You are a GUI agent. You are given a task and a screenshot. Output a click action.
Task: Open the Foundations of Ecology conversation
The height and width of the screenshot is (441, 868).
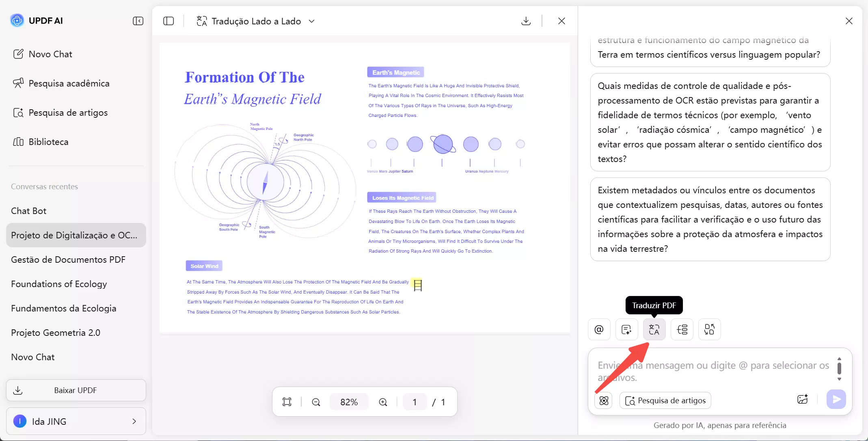tap(59, 284)
